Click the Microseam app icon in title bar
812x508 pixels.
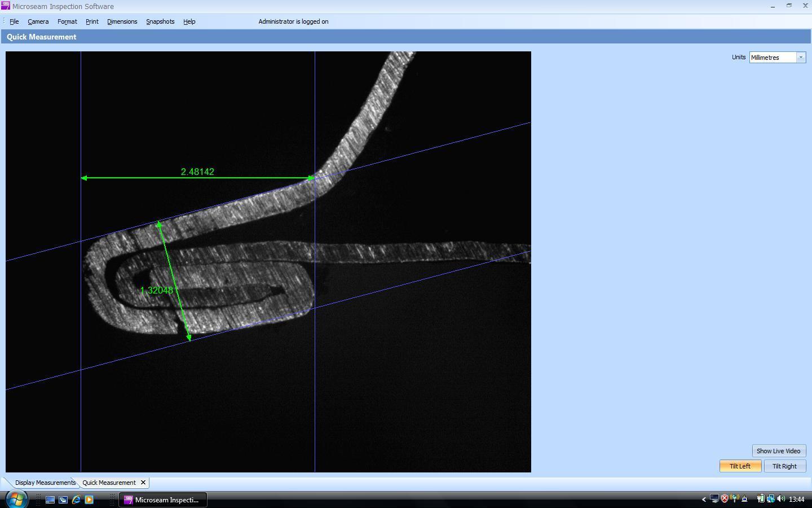point(6,6)
